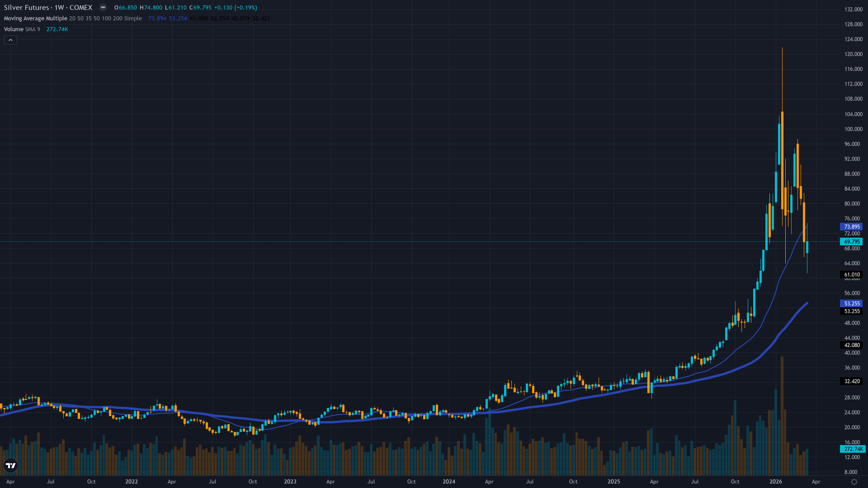Click the 69.795 current price label
The image size is (868, 488).
point(852,242)
